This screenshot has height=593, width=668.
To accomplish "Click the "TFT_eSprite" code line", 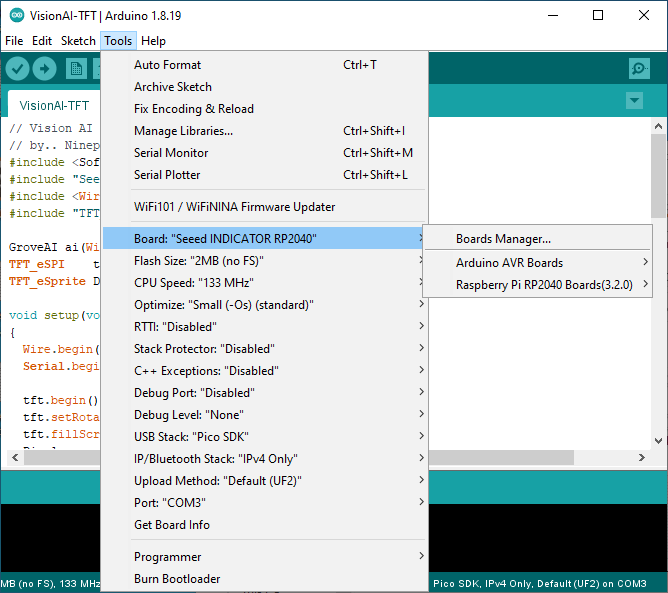I will 54,281.
